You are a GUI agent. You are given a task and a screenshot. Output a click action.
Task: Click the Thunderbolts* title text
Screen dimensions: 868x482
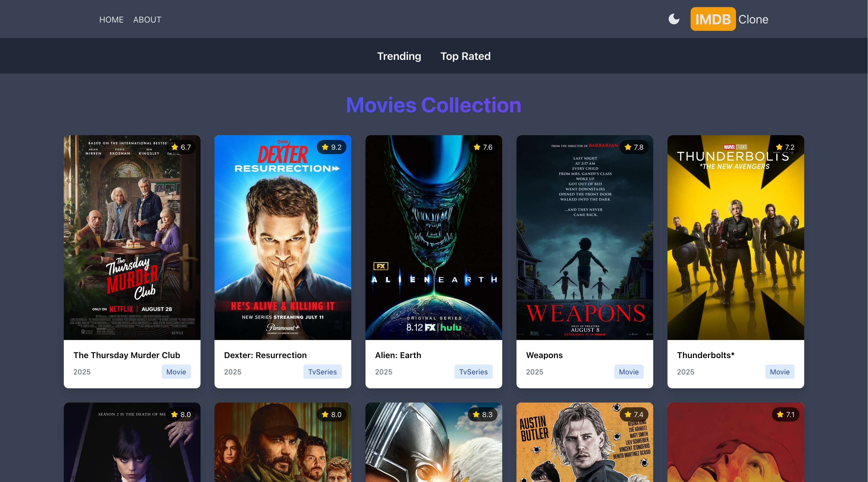click(x=706, y=355)
